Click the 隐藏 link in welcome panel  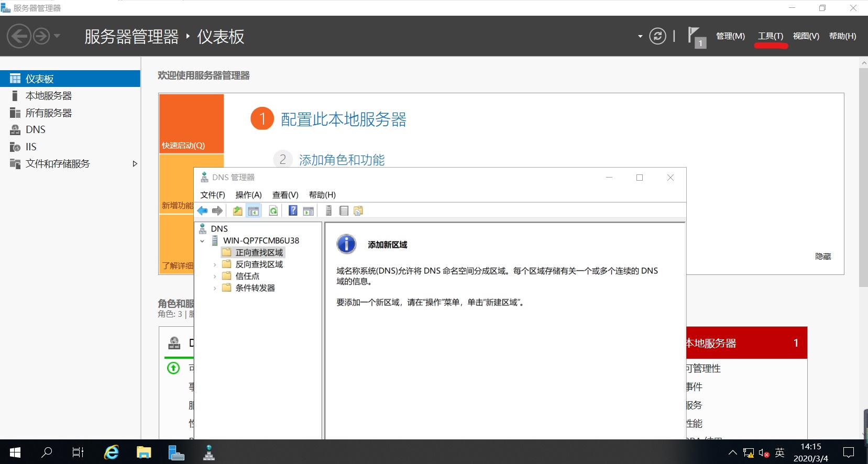tap(822, 256)
